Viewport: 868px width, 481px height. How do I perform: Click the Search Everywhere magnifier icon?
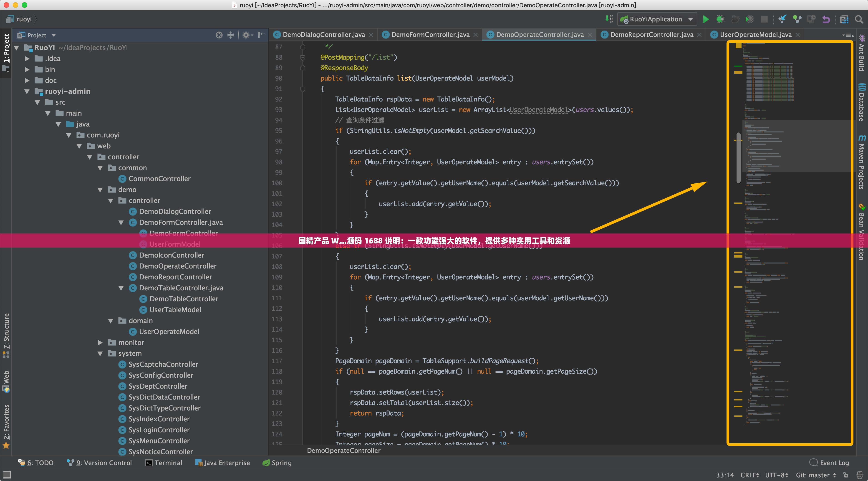(x=859, y=19)
